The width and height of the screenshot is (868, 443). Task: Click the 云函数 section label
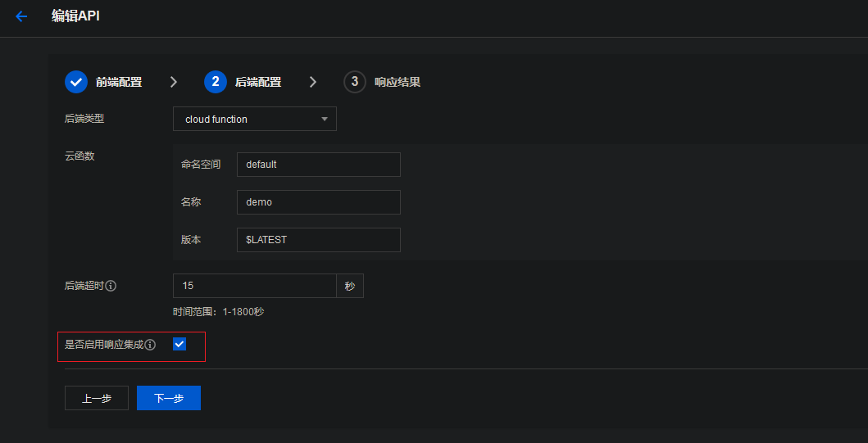pos(80,156)
